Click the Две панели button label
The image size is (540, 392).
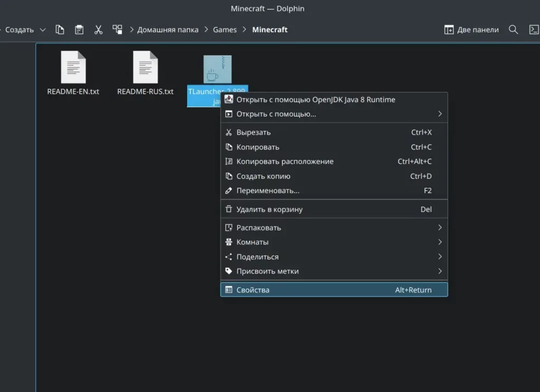tap(478, 30)
